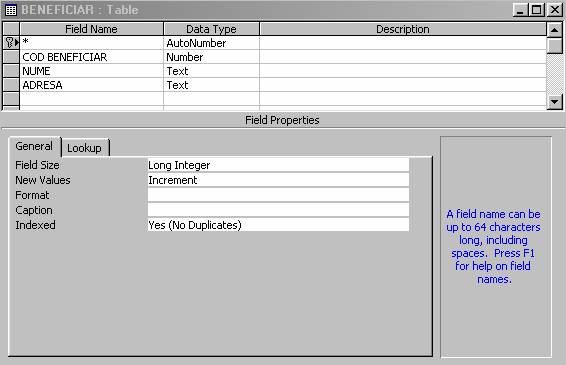Click the scroll down arrow in the field grid

click(554, 102)
